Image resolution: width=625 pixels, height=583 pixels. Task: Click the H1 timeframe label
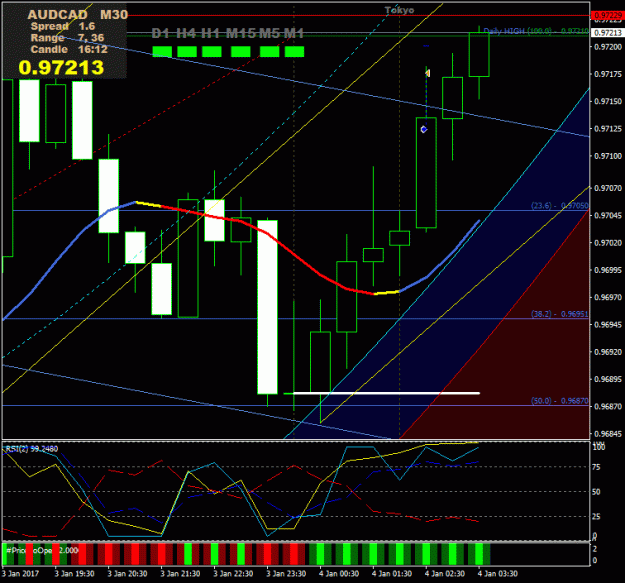[x=211, y=33]
